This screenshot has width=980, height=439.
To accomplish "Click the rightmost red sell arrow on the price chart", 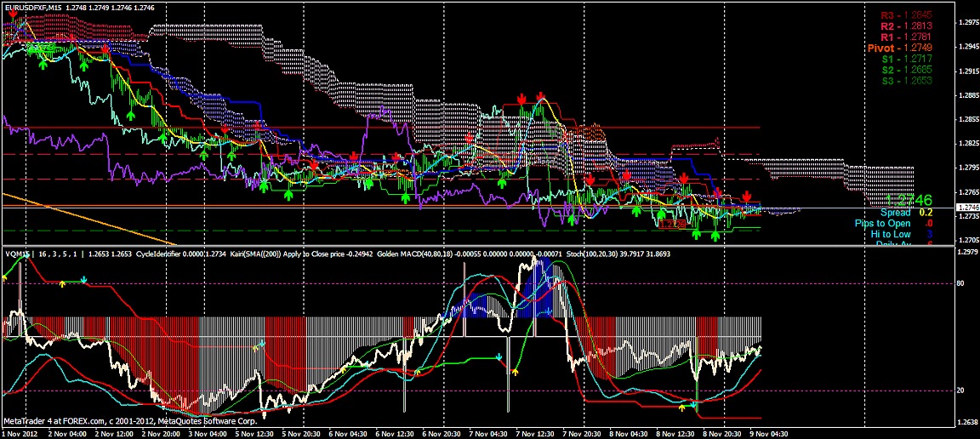I will 746,197.
